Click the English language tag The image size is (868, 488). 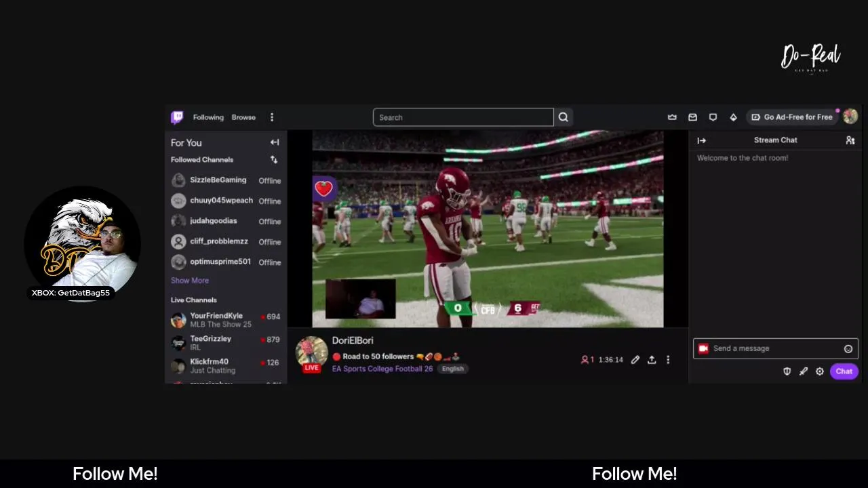[x=453, y=369]
